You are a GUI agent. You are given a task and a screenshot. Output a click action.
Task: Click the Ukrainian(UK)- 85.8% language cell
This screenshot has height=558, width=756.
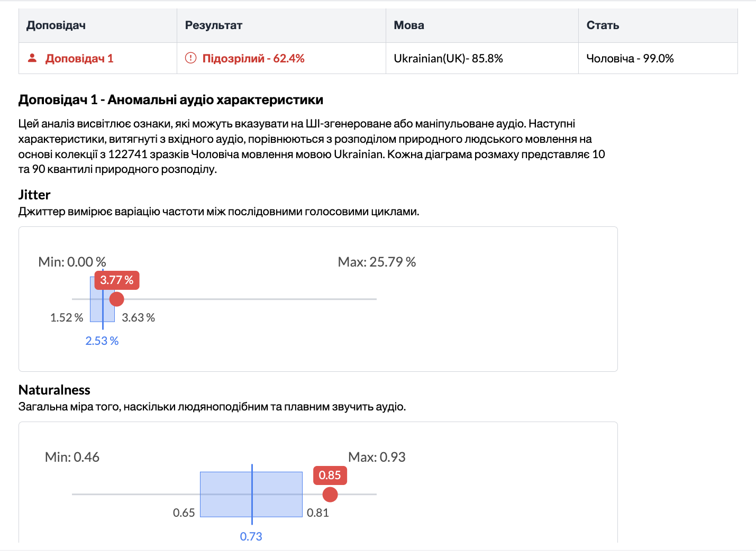[448, 58]
